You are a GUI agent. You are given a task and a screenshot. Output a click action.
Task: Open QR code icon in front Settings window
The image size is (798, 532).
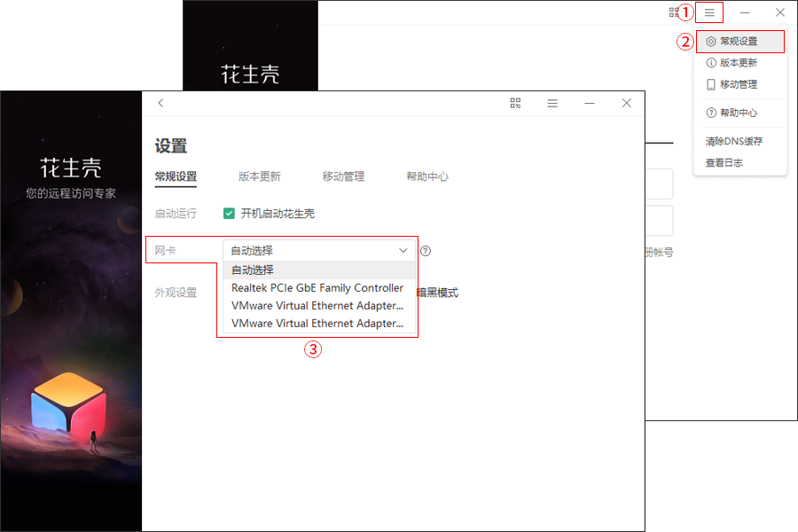[515, 104]
